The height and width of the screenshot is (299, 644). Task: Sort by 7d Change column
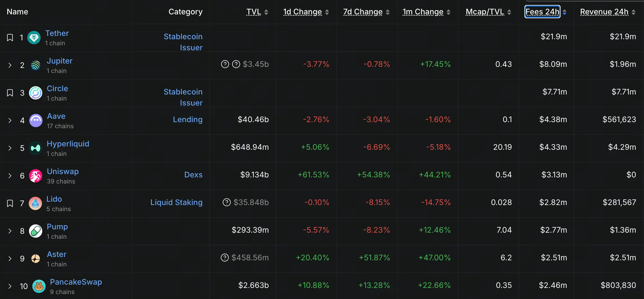click(363, 12)
